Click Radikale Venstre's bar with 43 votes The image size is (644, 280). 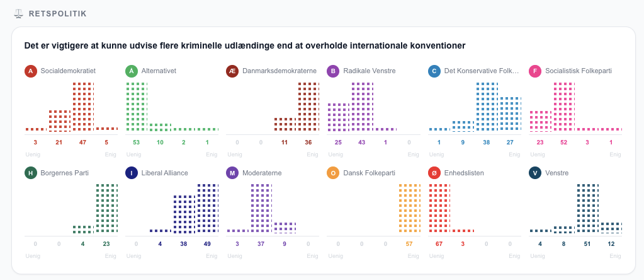(x=362, y=107)
